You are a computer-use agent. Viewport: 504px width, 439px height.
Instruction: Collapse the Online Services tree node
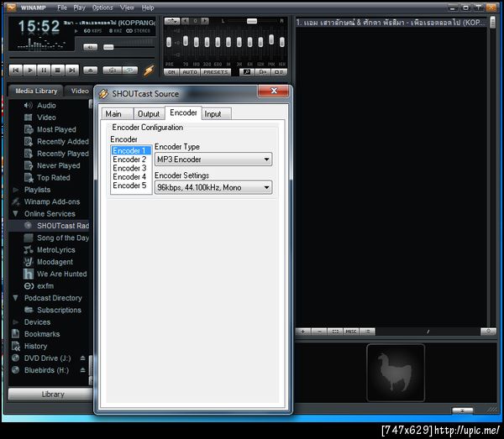[15, 214]
